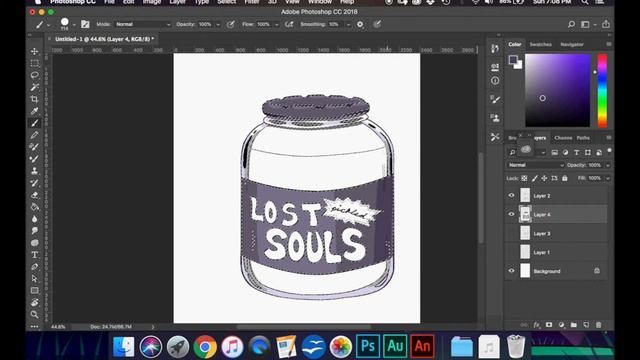Open Chrome in the Dock

tap(205, 347)
